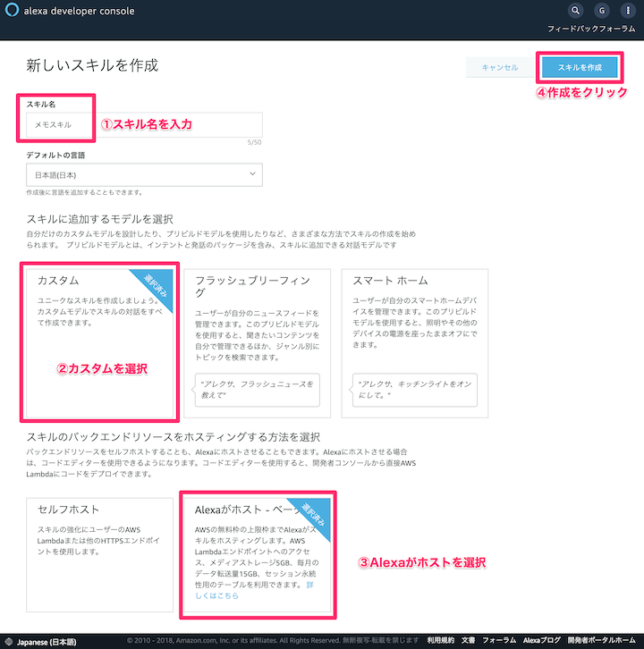Open the Alexaブログ footer link

tap(542, 640)
